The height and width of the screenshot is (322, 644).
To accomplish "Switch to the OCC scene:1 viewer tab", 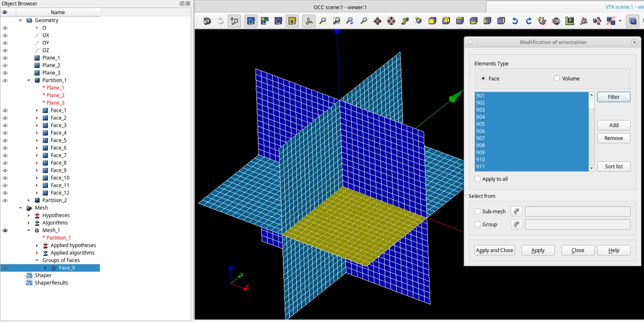I will [x=340, y=7].
